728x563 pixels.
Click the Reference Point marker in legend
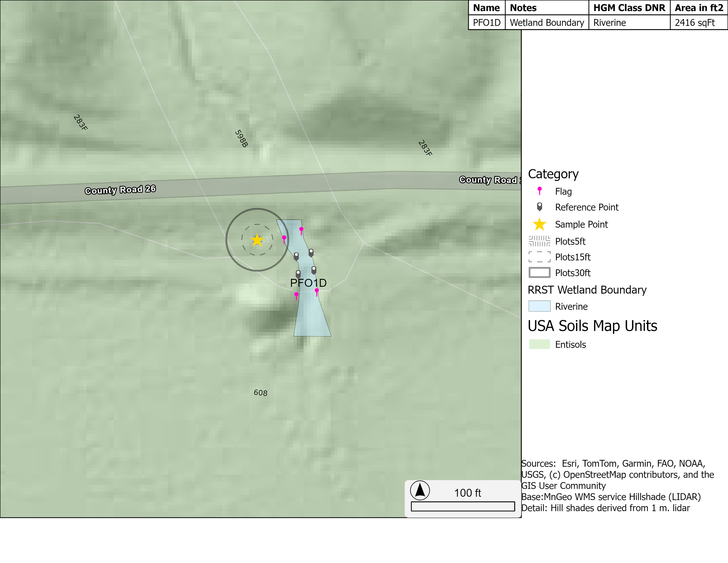[x=539, y=207]
